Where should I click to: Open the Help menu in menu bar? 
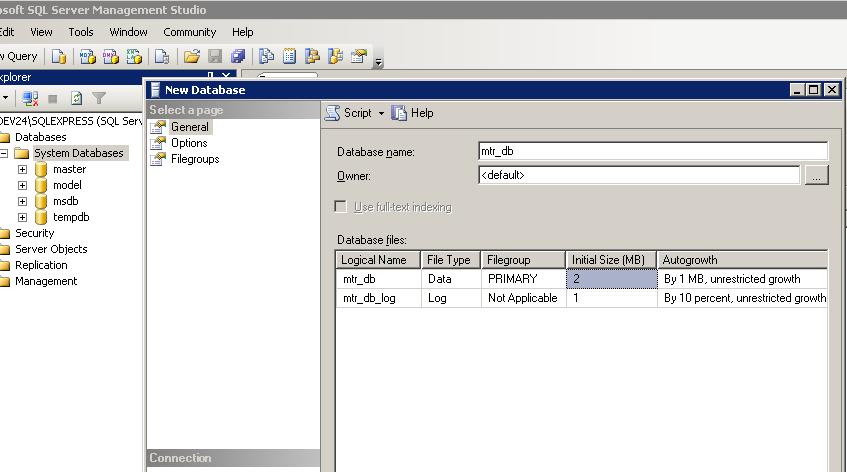click(243, 32)
